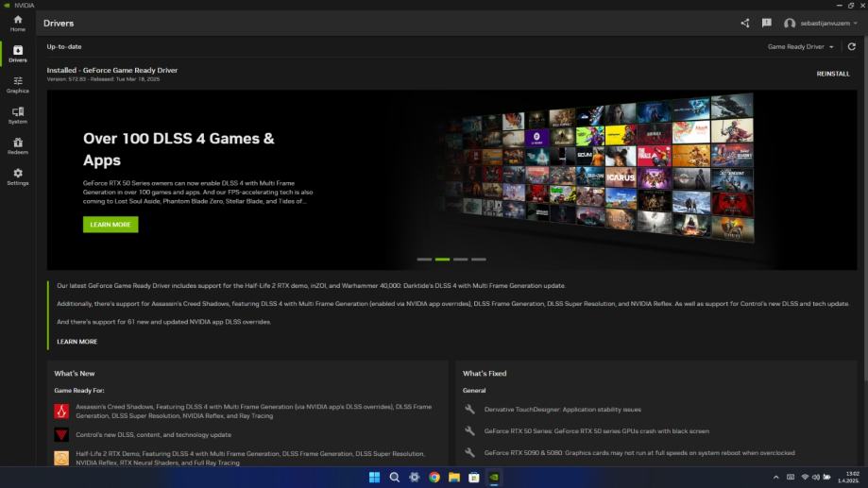This screenshot has height=488, width=868.
Task: Go to the System section
Action: 17,115
